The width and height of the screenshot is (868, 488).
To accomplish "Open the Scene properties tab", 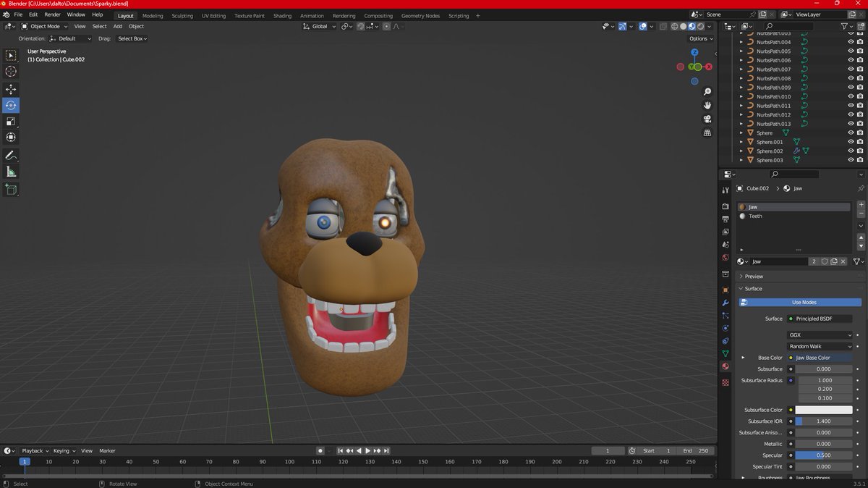I will point(726,245).
